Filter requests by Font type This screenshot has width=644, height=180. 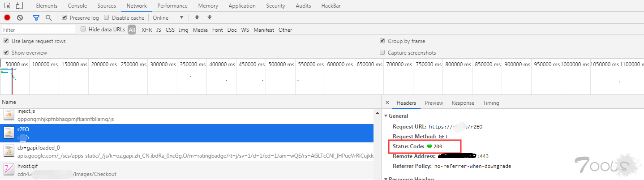218,30
